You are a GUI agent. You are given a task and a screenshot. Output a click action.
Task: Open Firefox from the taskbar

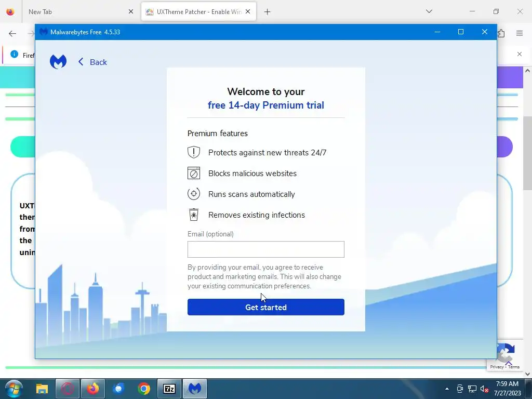click(x=93, y=389)
